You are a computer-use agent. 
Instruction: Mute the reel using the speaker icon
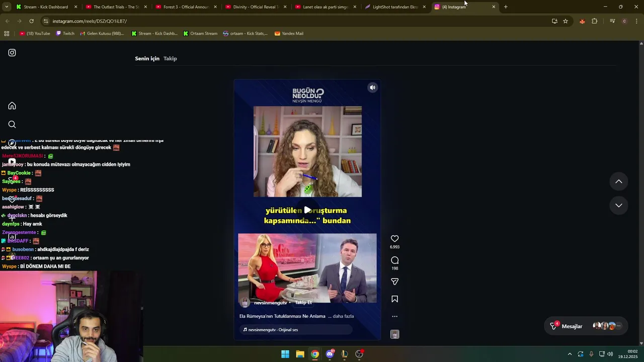(372, 87)
